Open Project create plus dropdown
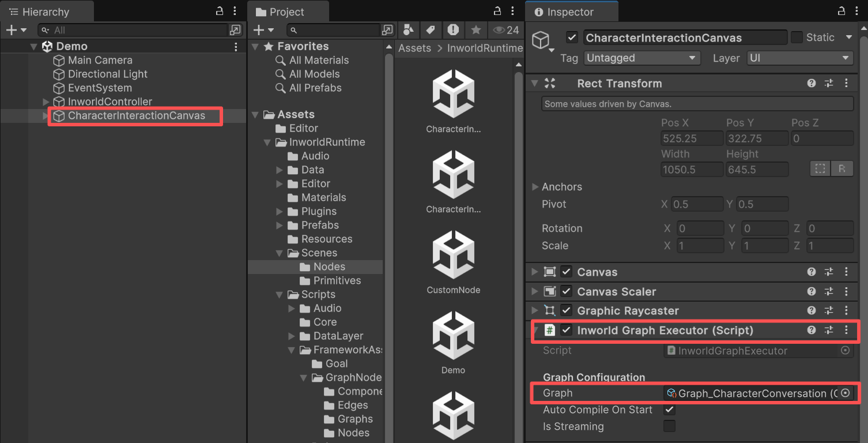Screen dimensions: 868x443 point(264,30)
